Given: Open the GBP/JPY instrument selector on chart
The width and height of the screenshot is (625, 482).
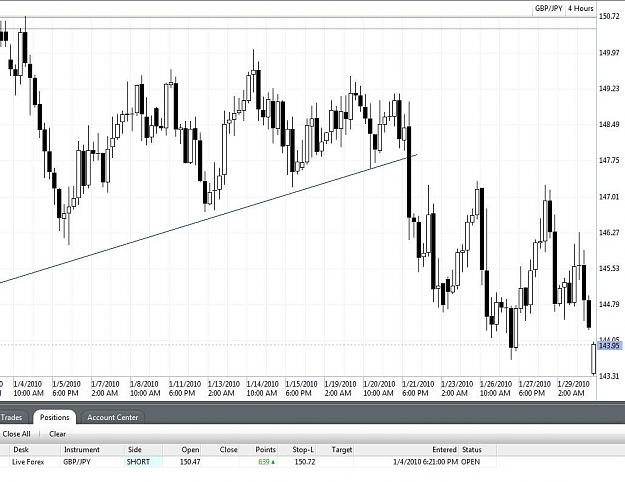Looking at the screenshot, I should click(x=548, y=8).
